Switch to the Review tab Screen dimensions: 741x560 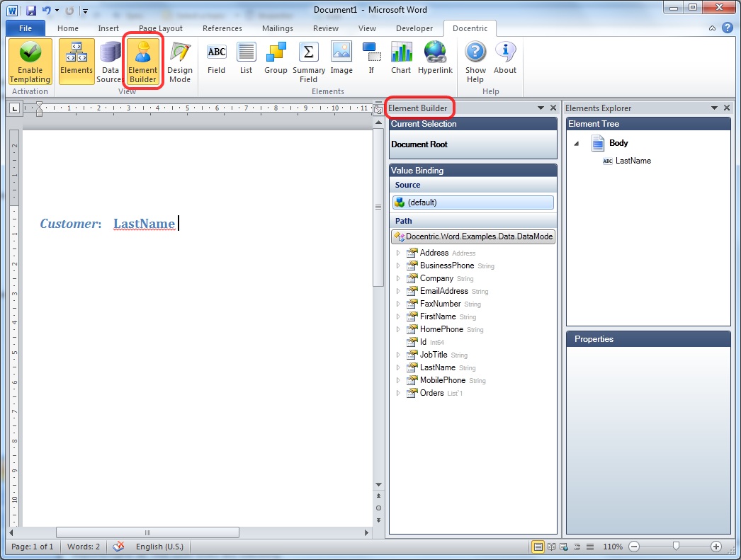pyautogui.click(x=326, y=28)
